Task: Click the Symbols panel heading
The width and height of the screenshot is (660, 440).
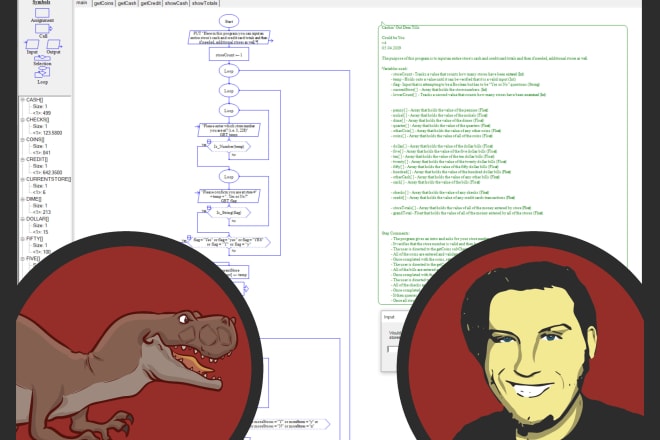Action: [x=42, y=2]
